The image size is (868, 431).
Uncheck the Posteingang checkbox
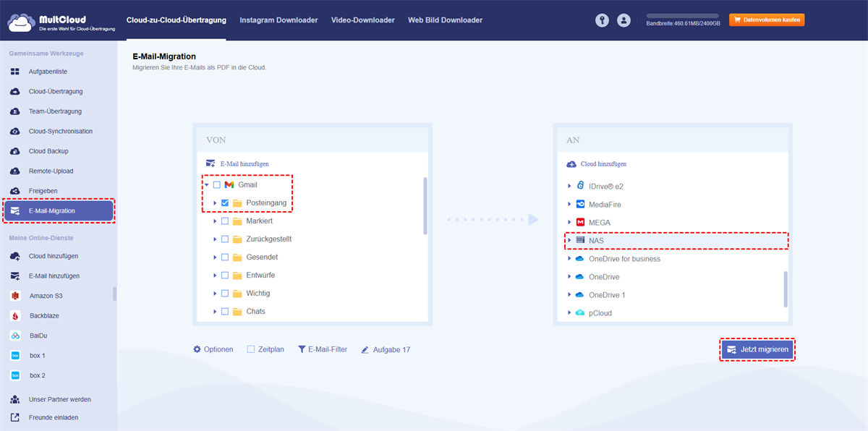tap(225, 203)
